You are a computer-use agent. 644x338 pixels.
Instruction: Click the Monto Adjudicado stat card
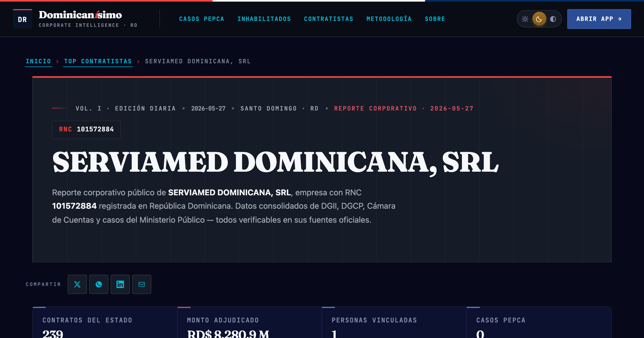pyautogui.click(x=250, y=323)
